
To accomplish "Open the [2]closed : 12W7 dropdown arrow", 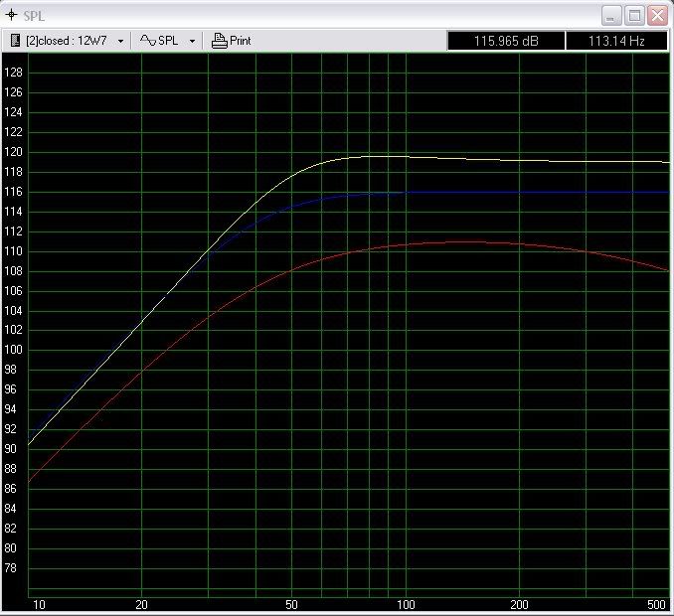I will (121, 42).
